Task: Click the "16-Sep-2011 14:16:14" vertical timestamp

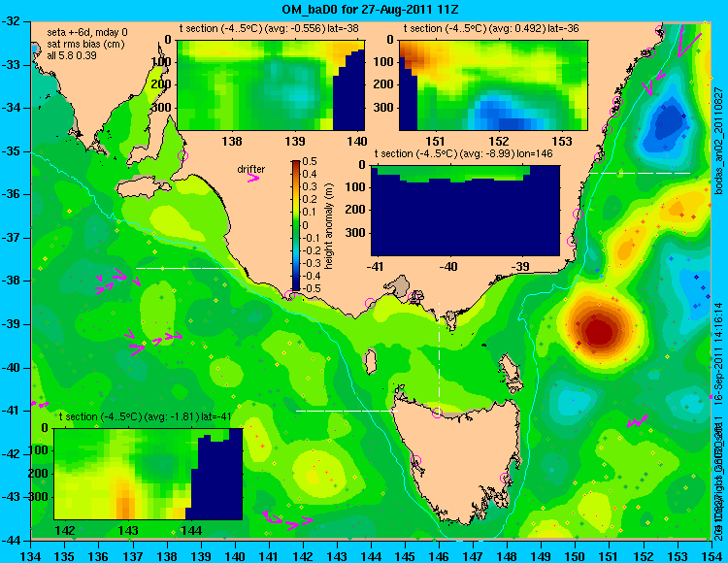Action: pos(718,354)
